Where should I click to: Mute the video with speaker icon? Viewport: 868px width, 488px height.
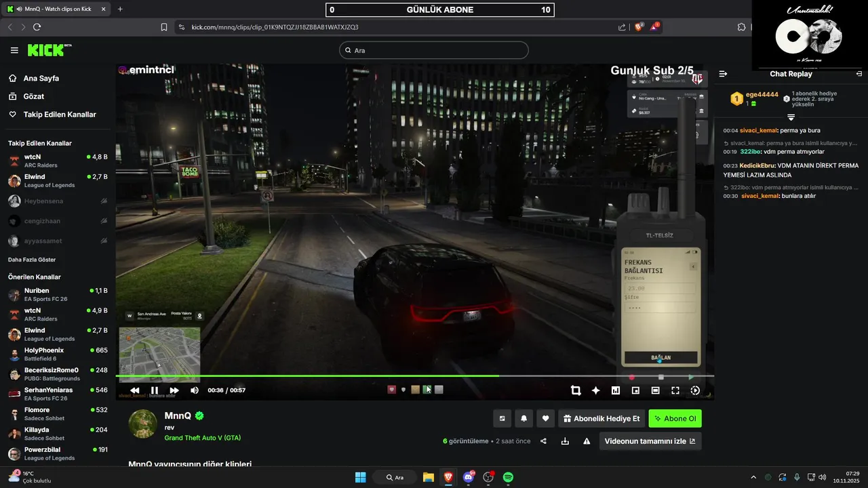click(195, 390)
